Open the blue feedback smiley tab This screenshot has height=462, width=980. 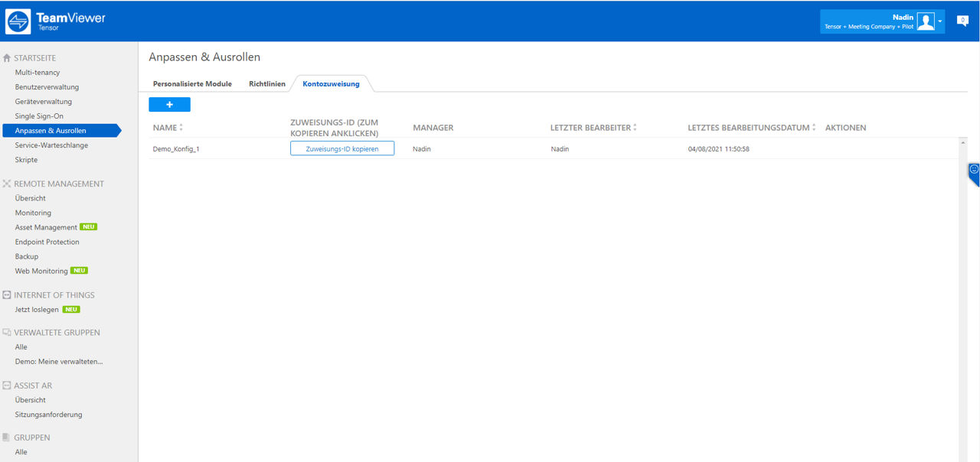[x=974, y=173]
